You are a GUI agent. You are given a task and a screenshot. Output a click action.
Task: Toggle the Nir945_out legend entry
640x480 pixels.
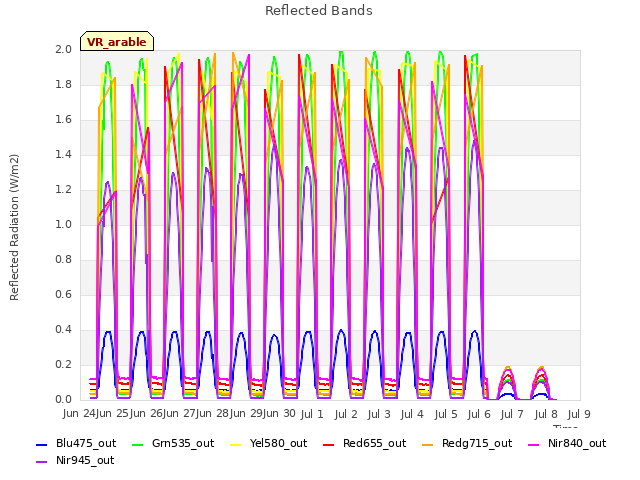75,461
